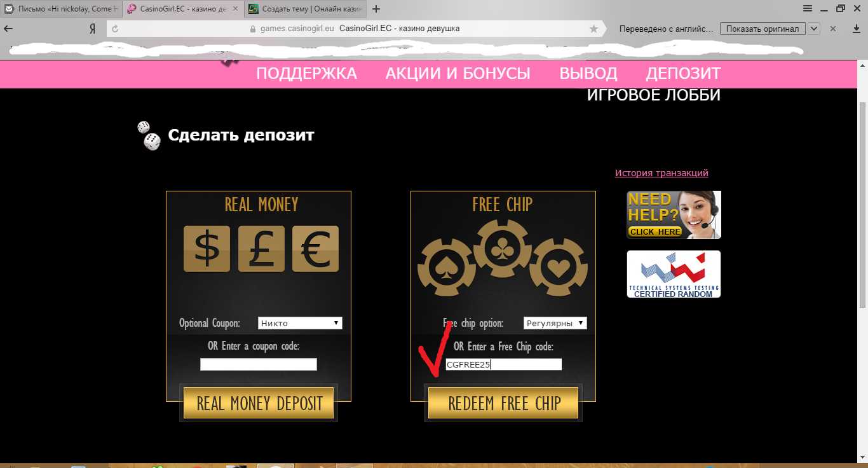Open the ДЕПОЗИТ menu item
This screenshot has height=468, width=868.
(683, 74)
